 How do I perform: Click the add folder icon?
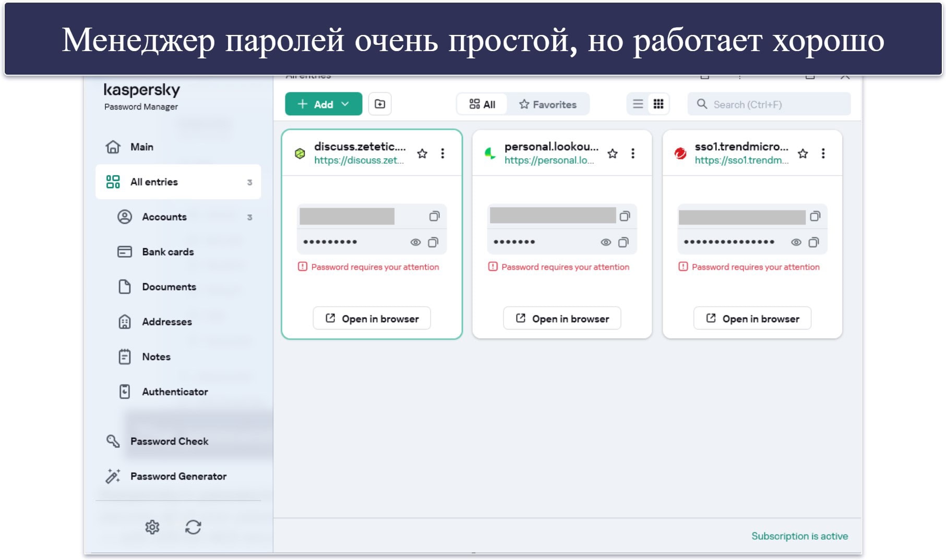tap(380, 104)
